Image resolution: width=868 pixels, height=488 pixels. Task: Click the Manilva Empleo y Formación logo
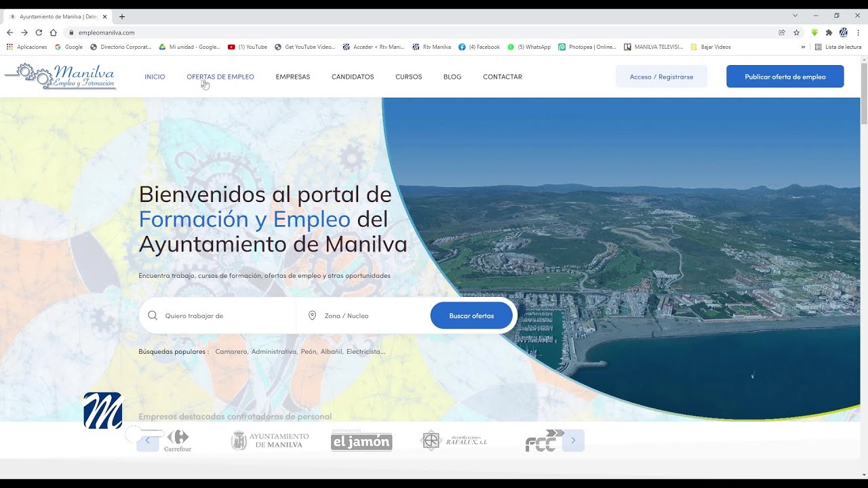click(x=60, y=77)
